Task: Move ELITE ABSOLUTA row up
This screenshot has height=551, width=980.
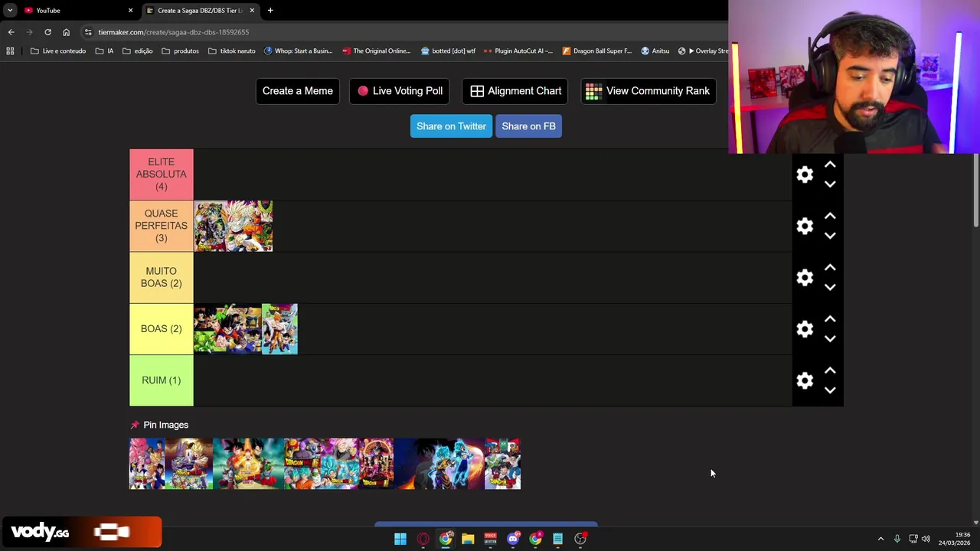Action: (830, 165)
